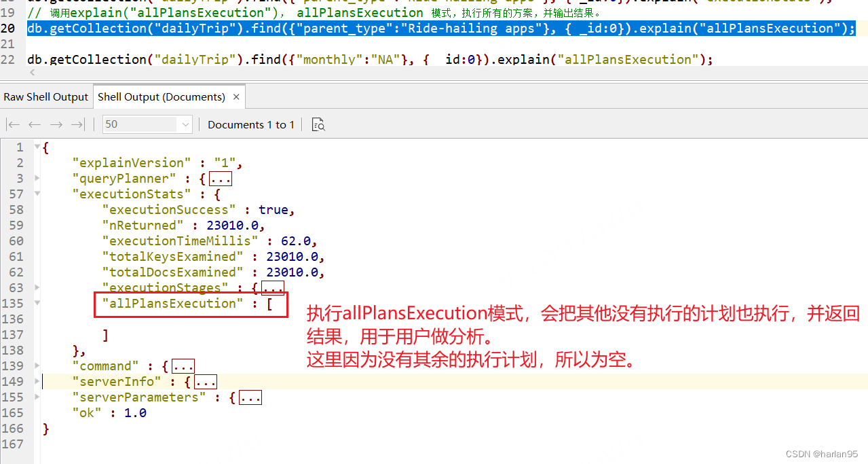Click the "totalDocsExamined" key
The width and height of the screenshot is (868, 464).
(x=173, y=272)
